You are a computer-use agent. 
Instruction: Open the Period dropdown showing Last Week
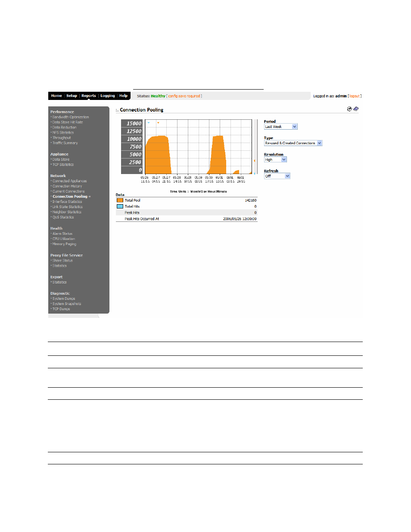tap(281, 127)
